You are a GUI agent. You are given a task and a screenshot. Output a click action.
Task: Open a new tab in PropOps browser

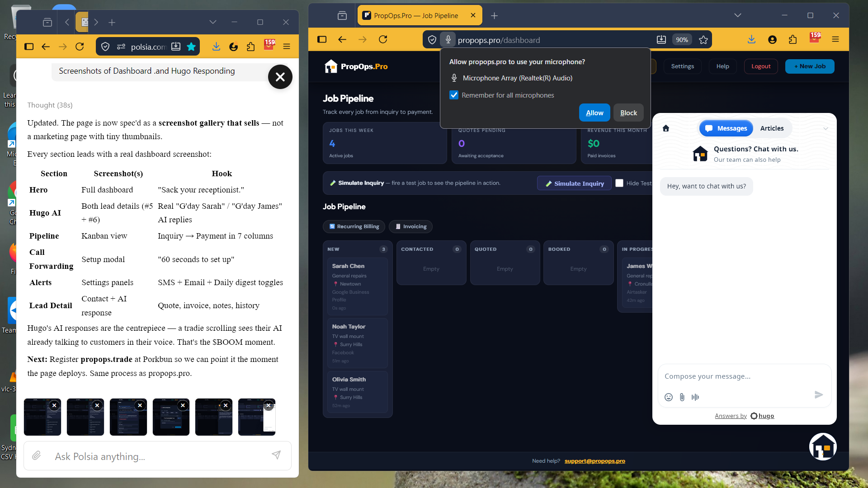(494, 16)
